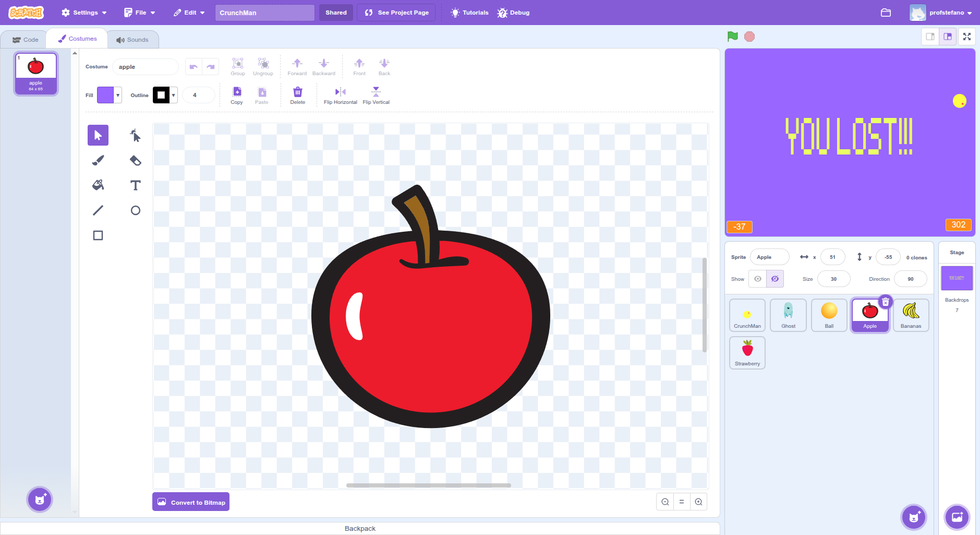980x535 pixels.
Task: Show the Apple sprite with eye icon
Action: point(757,279)
